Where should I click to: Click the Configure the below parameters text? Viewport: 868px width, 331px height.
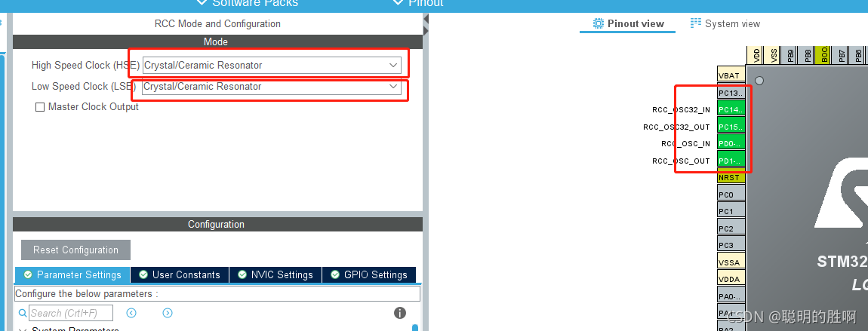pos(86,293)
